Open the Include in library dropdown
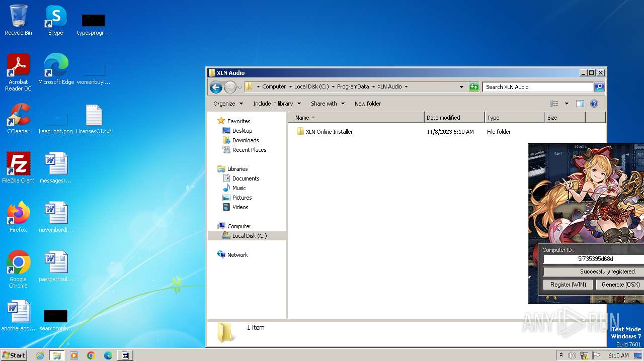This screenshot has width=644, height=362. [277, 104]
